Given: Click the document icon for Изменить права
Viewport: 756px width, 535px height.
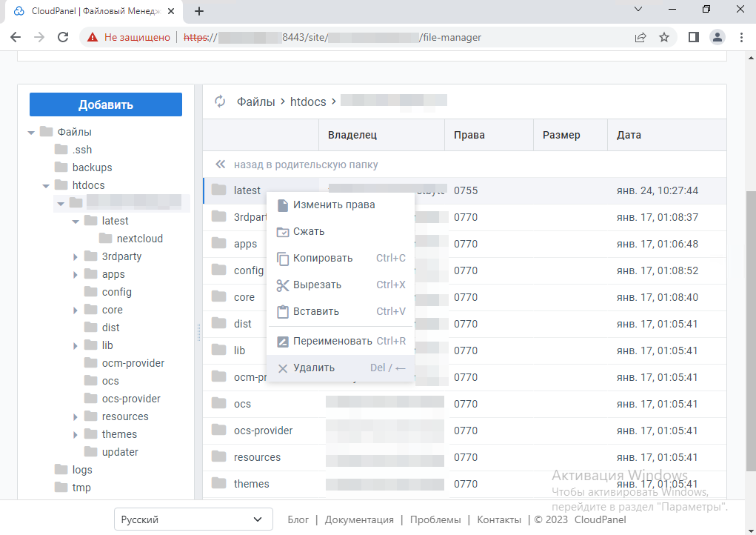Looking at the screenshot, I should tap(282, 205).
